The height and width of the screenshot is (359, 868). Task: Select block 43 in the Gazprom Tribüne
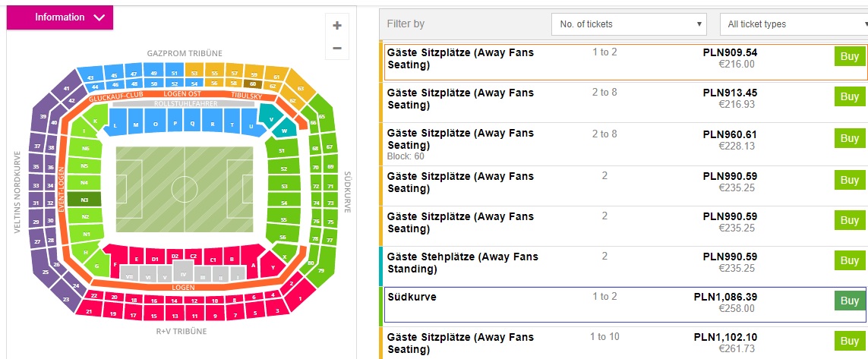pyautogui.click(x=90, y=77)
